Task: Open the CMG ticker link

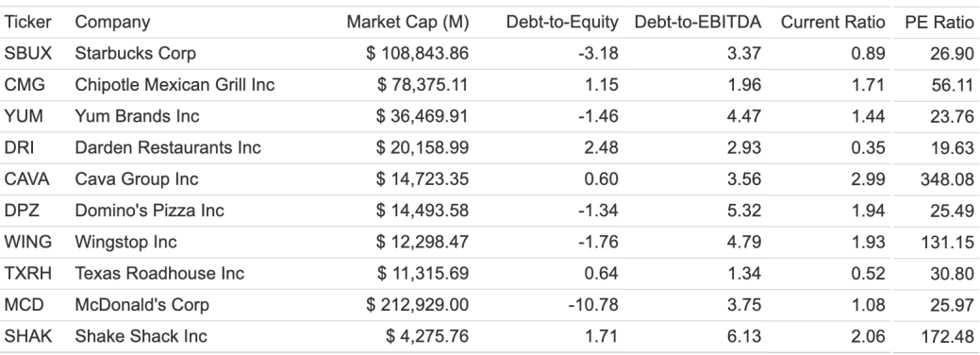Action: tap(25, 85)
